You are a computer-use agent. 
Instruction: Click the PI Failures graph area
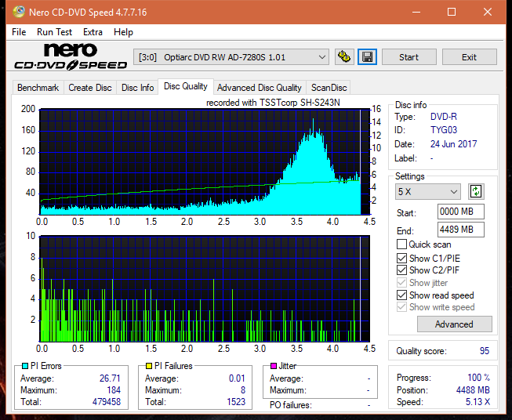pos(205,289)
